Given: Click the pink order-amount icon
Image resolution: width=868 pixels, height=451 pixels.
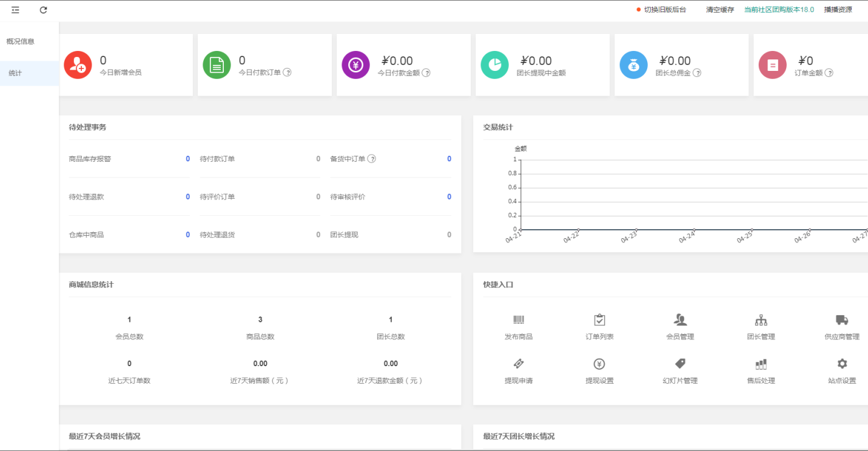Looking at the screenshot, I should click(772, 65).
